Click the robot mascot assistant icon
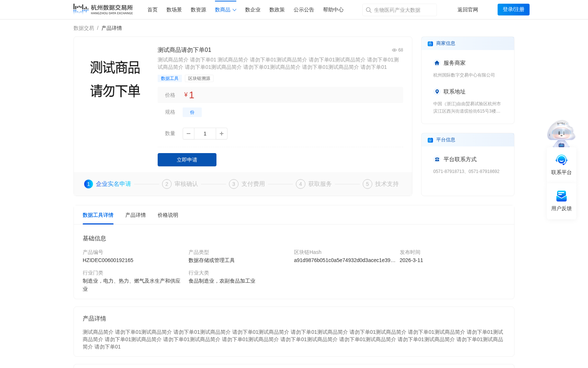Screen dimensions: 588x368 click(x=561, y=134)
